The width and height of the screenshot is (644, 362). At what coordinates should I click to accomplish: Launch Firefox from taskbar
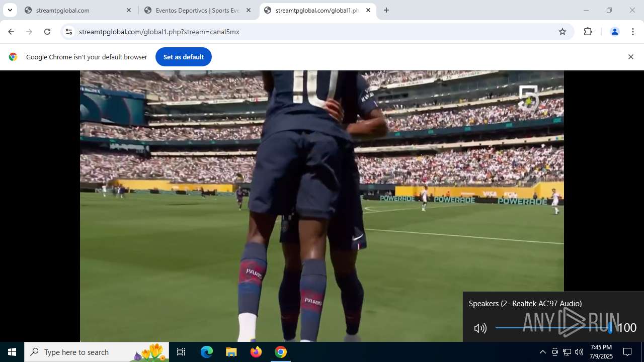256,352
